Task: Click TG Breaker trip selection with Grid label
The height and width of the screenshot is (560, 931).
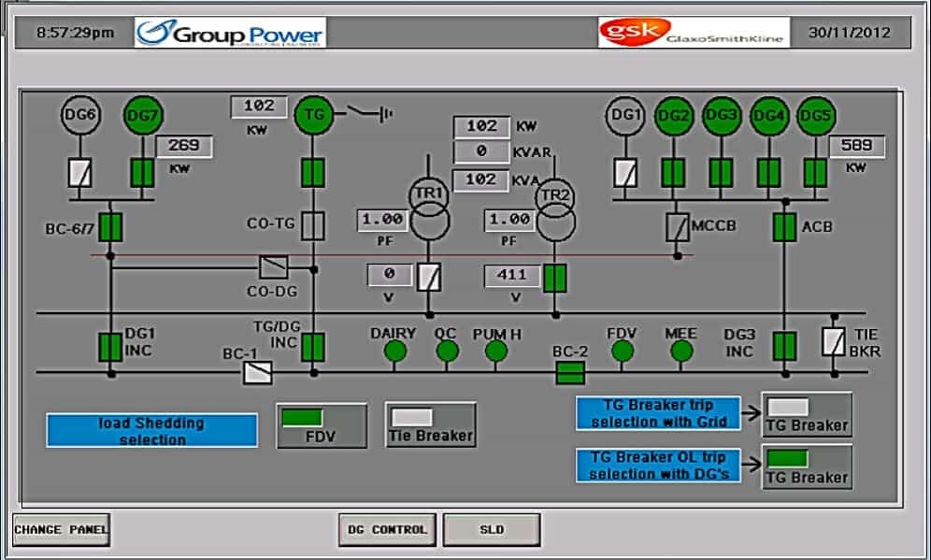Action: coord(658,413)
